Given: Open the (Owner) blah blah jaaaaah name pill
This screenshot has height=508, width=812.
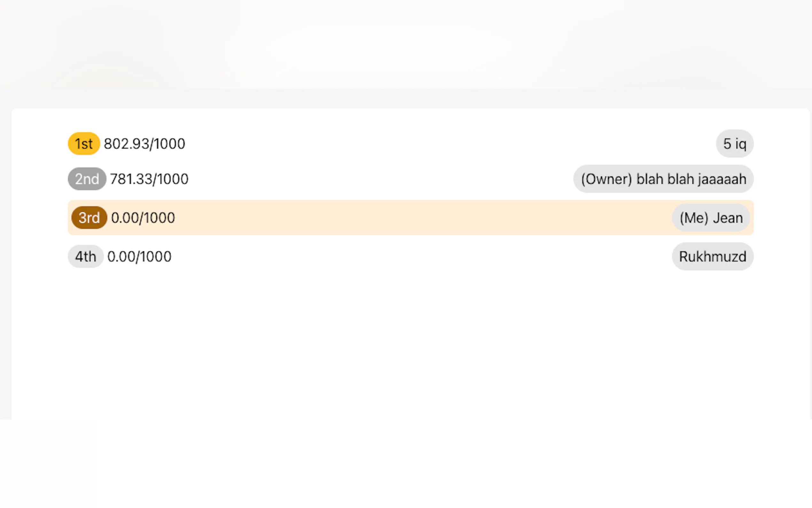Looking at the screenshot, I should pyautogui.click(x=663, y=179).
